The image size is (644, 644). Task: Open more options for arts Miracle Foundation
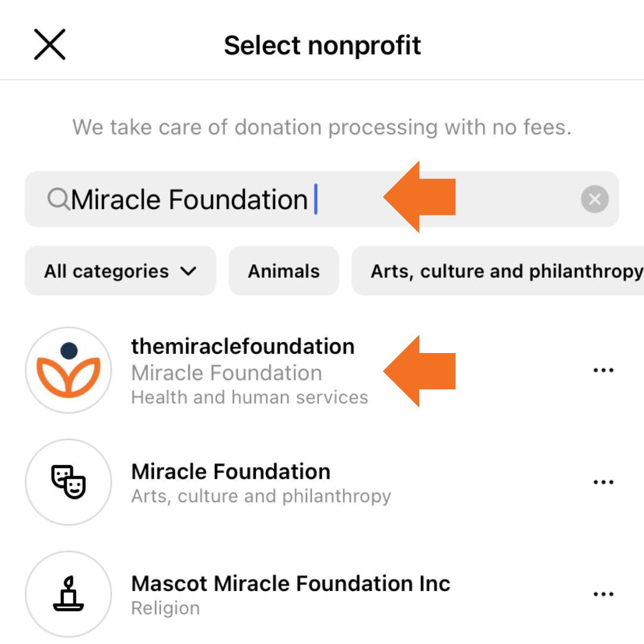pos(603,482)
